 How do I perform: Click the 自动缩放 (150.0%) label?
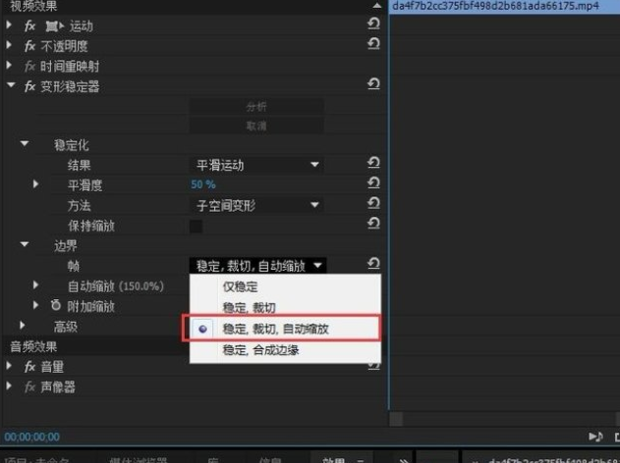point(115,286)
